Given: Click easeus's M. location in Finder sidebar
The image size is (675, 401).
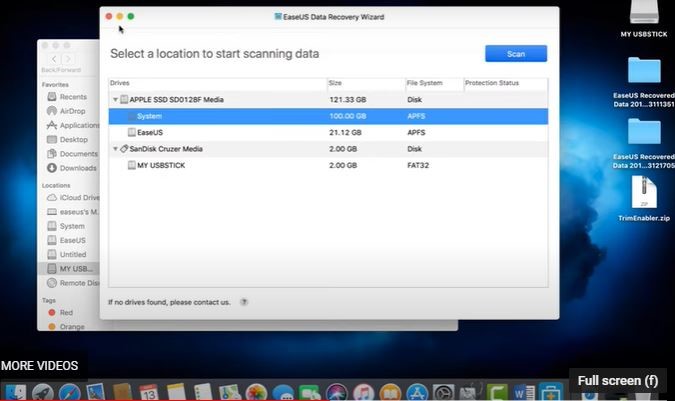Looking at the screenshot, I should click(72, 212).
